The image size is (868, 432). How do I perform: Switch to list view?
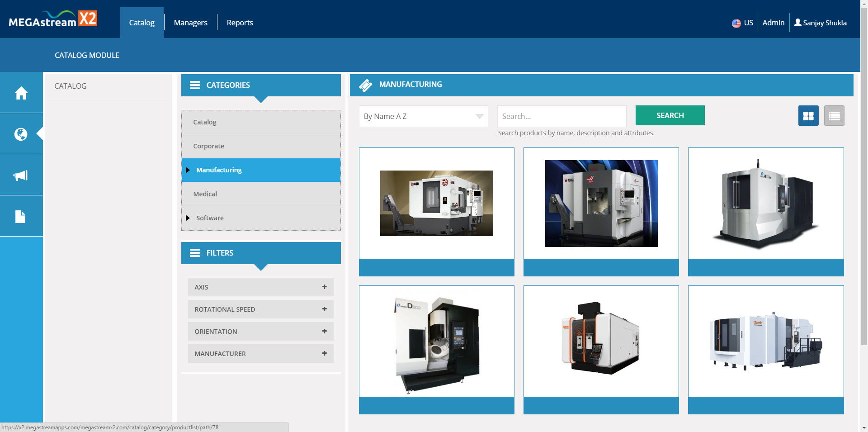[834, 116]
